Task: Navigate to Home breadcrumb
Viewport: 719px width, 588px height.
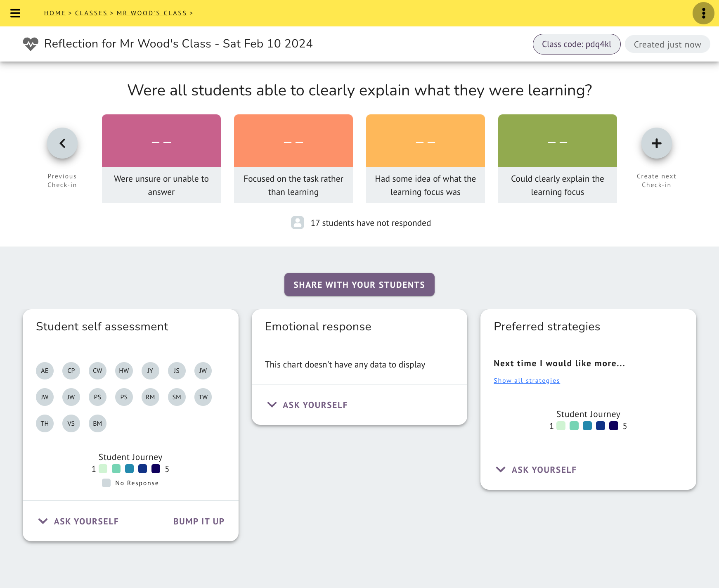Action: pyautogui.click(x=55, y=13)
